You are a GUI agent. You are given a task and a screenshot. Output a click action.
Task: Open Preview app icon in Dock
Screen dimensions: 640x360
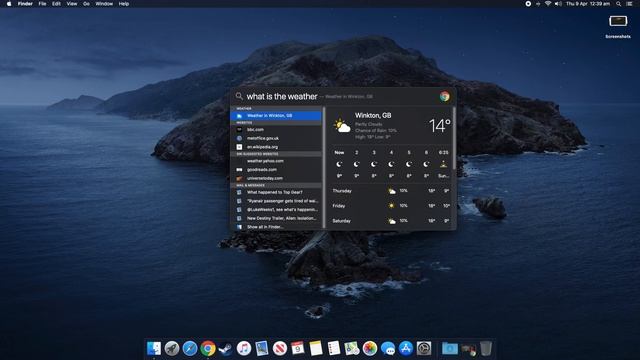[x=262, y=349]
